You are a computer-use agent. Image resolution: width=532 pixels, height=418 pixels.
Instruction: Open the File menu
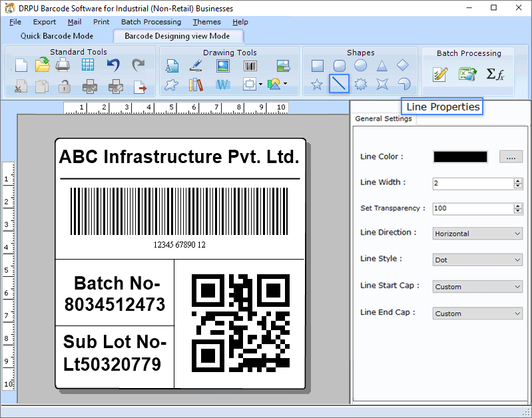click(x=15, y=22)
